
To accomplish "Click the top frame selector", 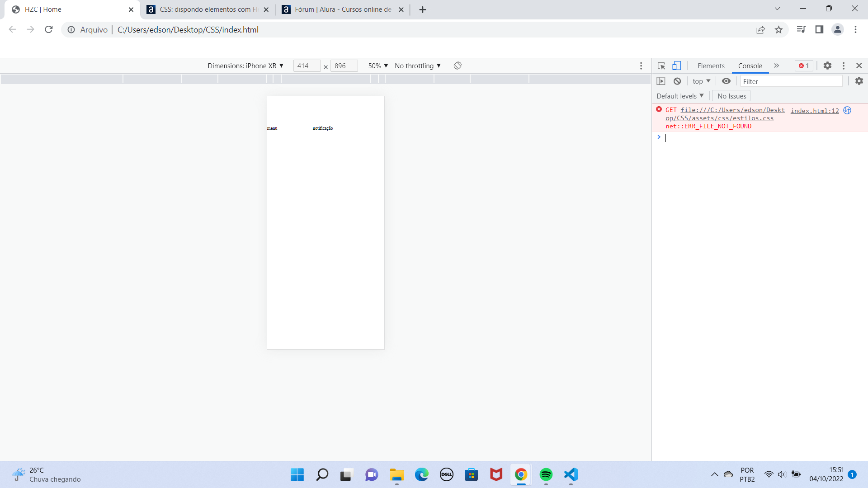I will coord(700,81).
